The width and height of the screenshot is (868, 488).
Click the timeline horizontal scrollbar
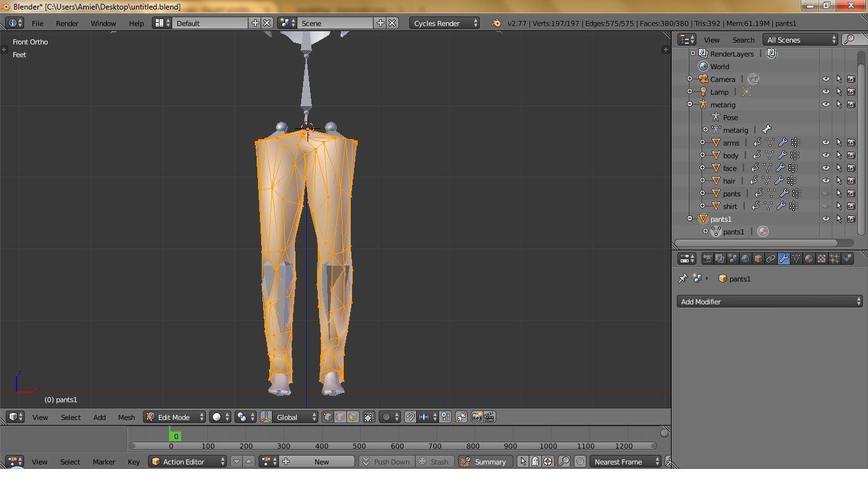tap(393, 446)
